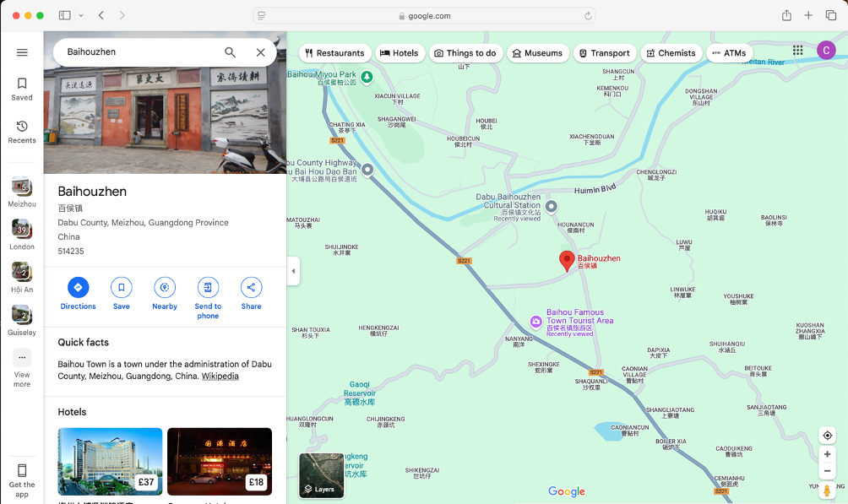This screenshot has height=504, width=848.
Task: Get Directions to Baihouzhen
Action: click(x=78, y=294)
